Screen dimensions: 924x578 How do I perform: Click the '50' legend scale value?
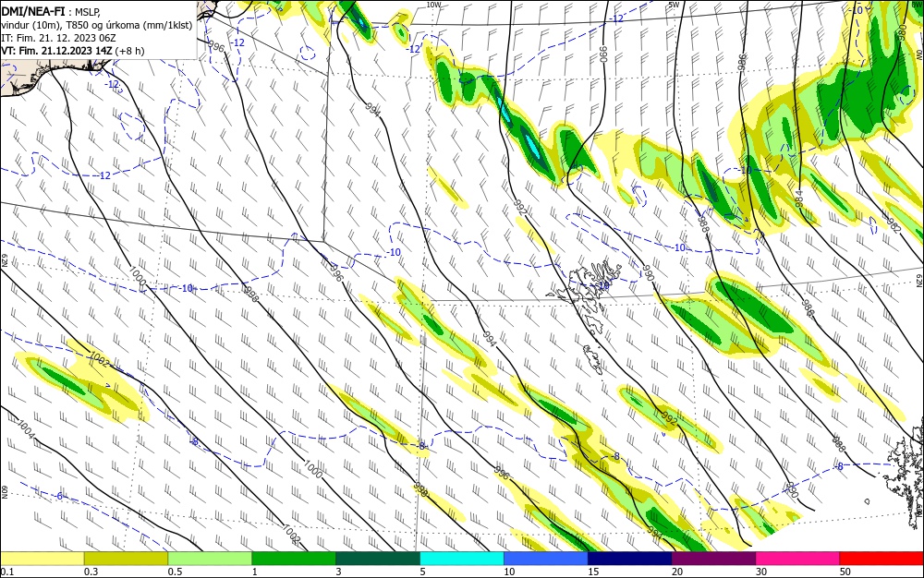point(845,572)
